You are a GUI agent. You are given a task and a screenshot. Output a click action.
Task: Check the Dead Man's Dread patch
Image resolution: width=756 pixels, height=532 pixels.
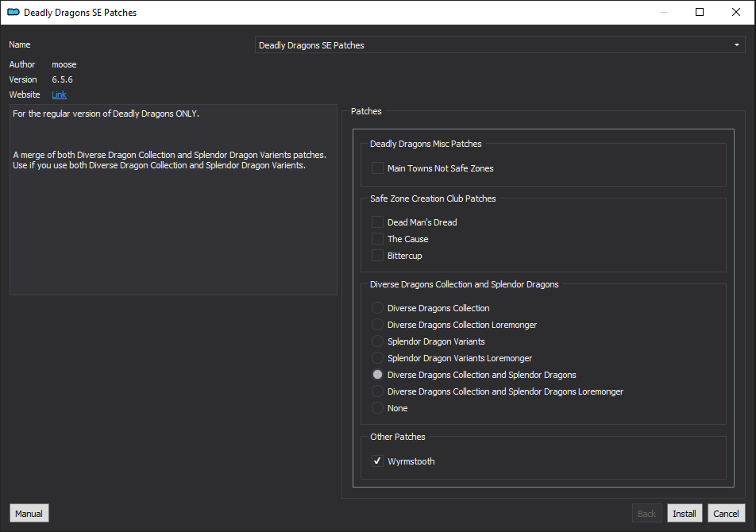point(377,222)
